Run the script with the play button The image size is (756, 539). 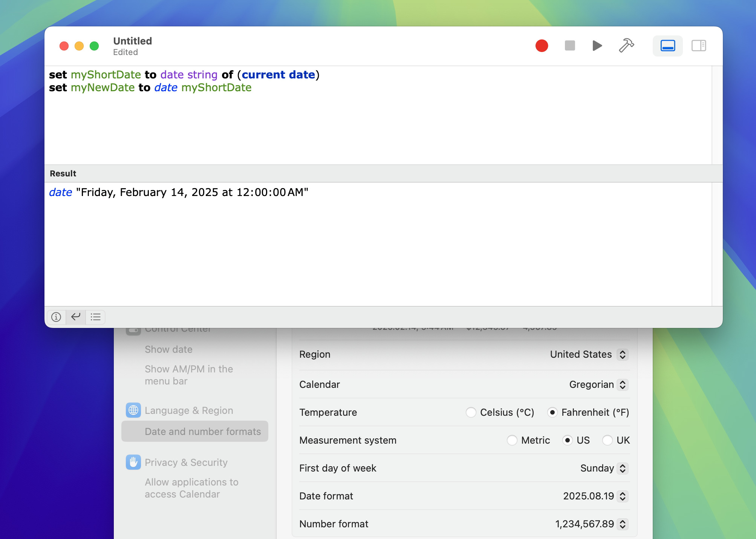point(597,46)
